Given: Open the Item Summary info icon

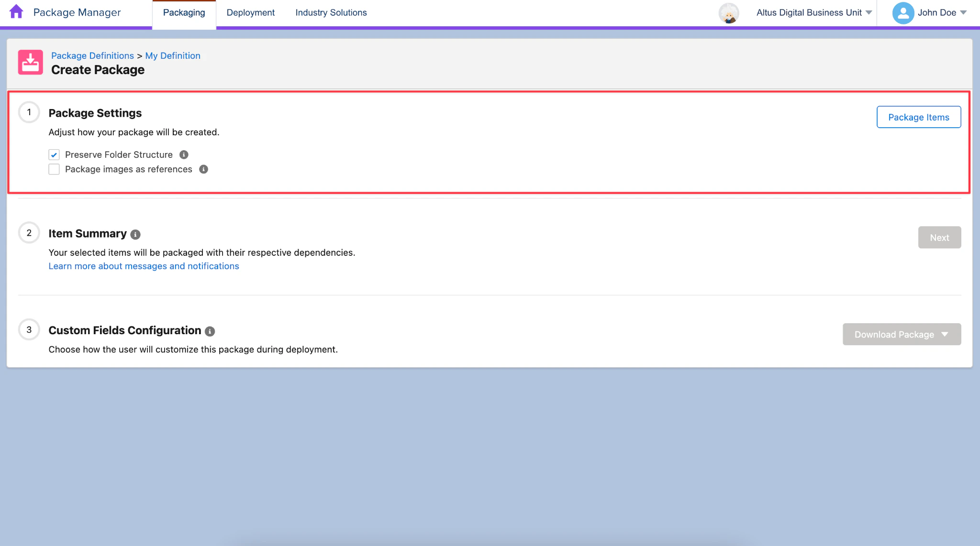Looking at the screenshot, I should coord(135,234).
